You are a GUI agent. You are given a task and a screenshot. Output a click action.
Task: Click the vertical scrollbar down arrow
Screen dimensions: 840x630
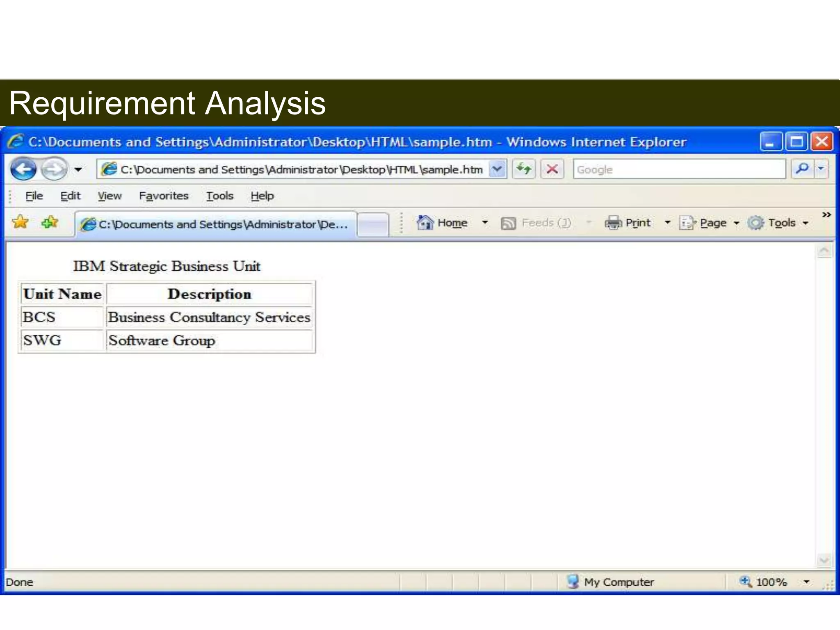click(824, 560)
